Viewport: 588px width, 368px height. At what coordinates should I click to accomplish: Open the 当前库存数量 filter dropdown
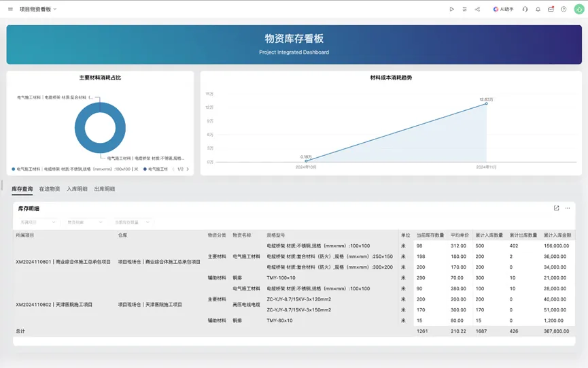pos(131,222)
